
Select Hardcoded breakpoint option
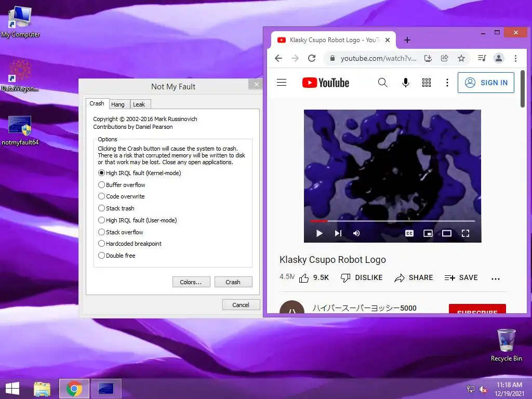tap(129, 244)
